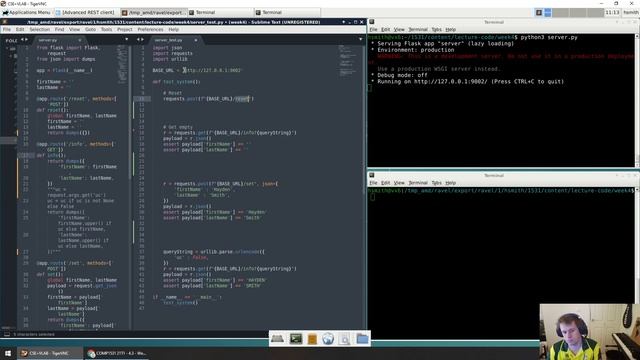Click the first workspace in pager

tap(539, 13)
